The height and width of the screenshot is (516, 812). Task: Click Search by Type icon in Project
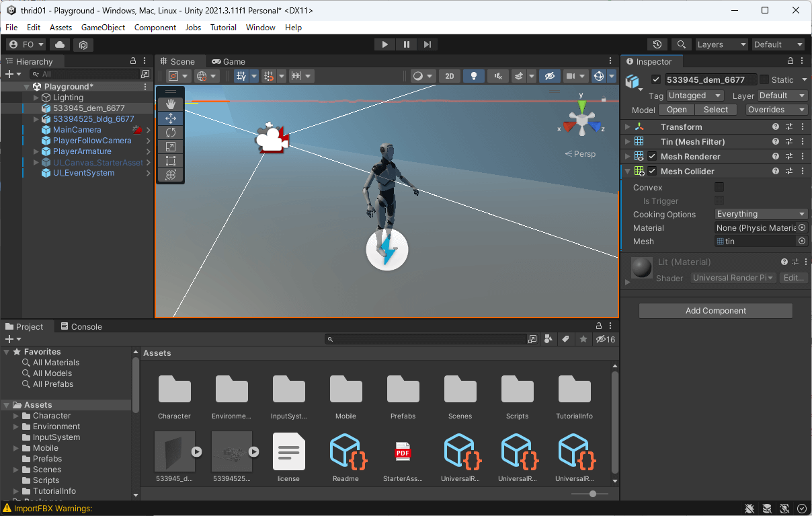tap(549, 339)
